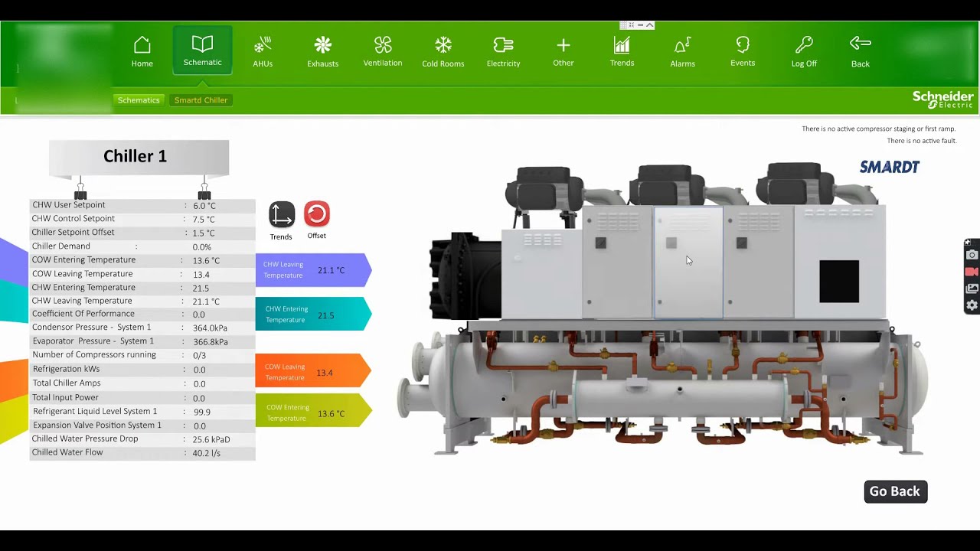Click the pin icon on side toolbar
The height and width of the screenshot is (551, 980).
[968, 243]
